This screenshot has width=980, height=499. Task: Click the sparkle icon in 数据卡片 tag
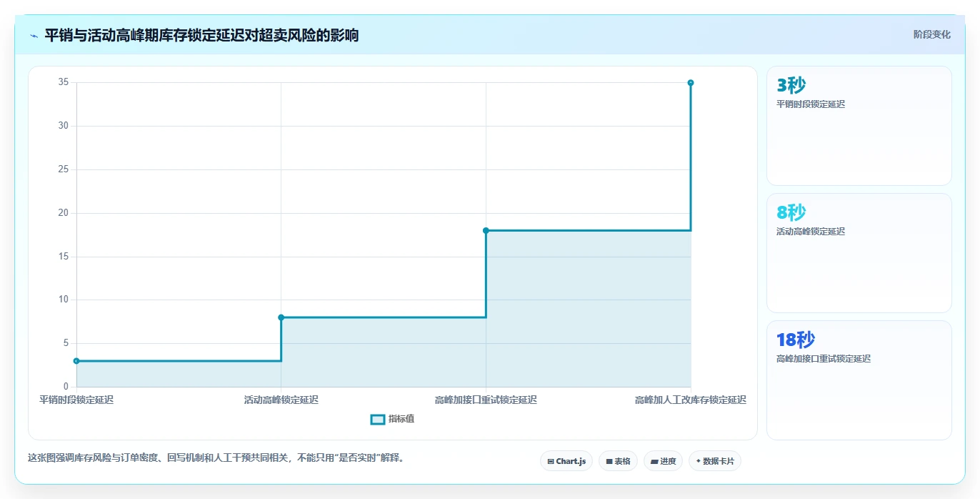(699, 461)
